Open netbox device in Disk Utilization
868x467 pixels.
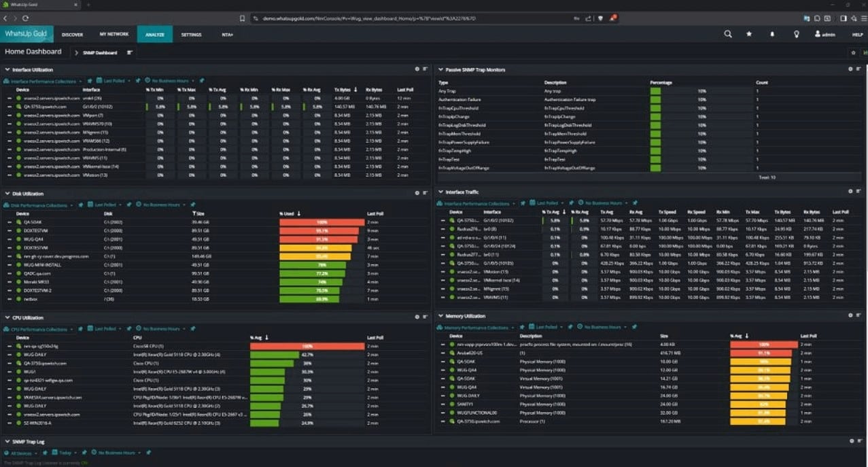[30, 299]
